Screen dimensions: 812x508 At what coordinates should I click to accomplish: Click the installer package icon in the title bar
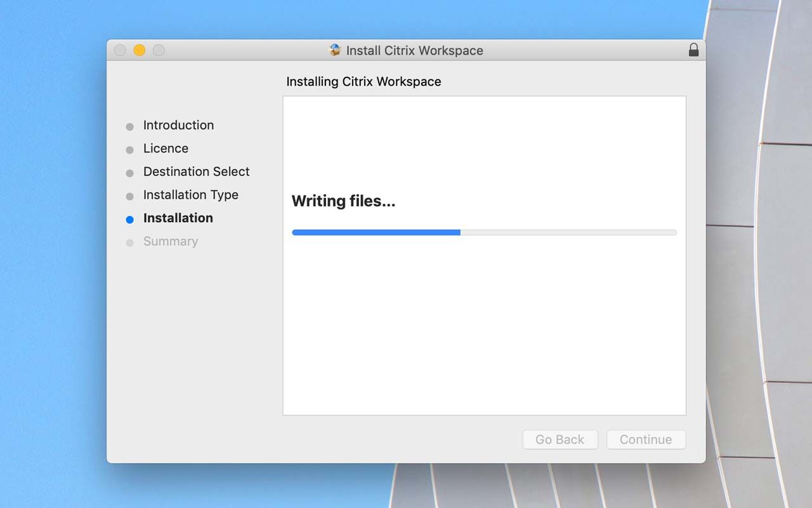(335, 50)
